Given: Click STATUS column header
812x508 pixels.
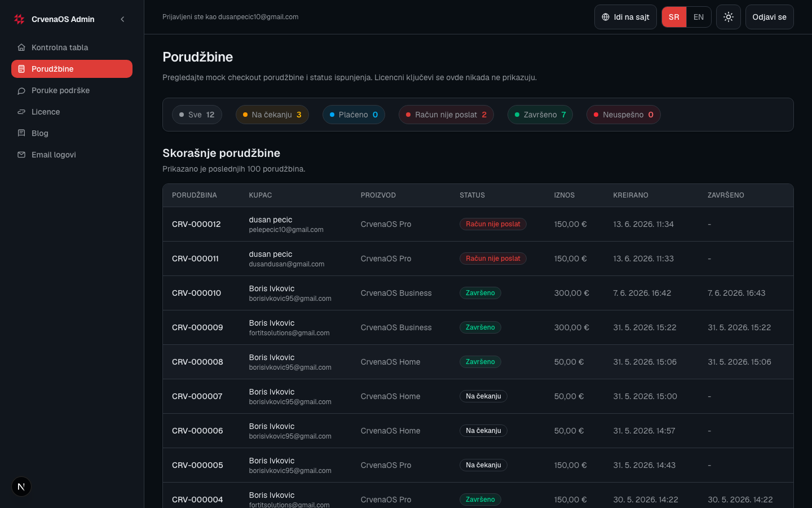Looking at the screenshot, I should coord(472,195).
